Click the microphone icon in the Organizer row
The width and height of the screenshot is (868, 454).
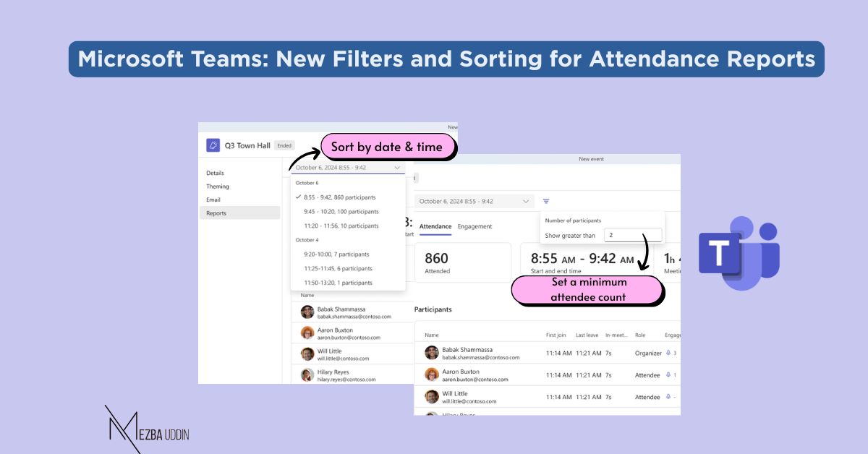pyautogui.click(x=668, y=353)
